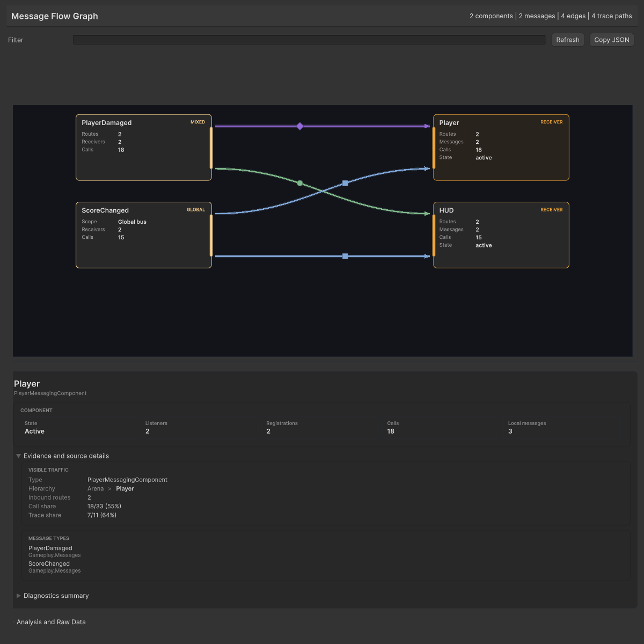Image resolution: width=644 pixels, height=644 pixels.
Task: Click the Player heading in details panel
Action: [27, 384]
